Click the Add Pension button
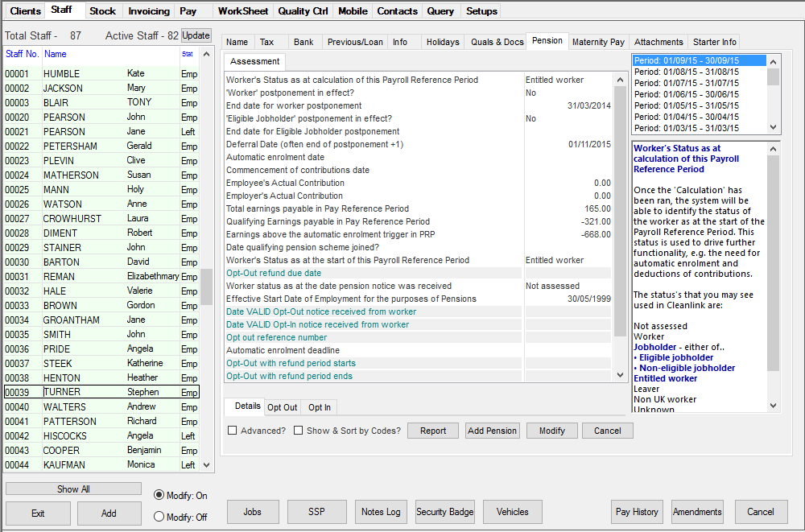 click(492, 431)
